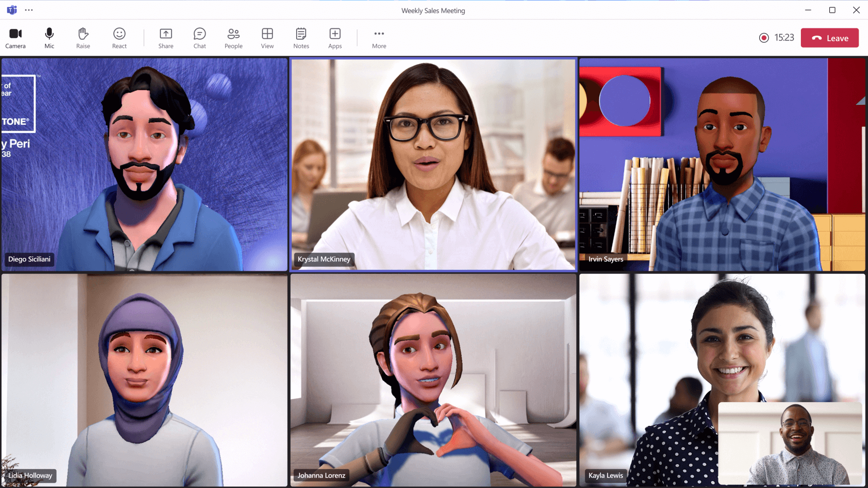Expand the More options menu
Screen dimensions: 868x488
tap(379, 37)
